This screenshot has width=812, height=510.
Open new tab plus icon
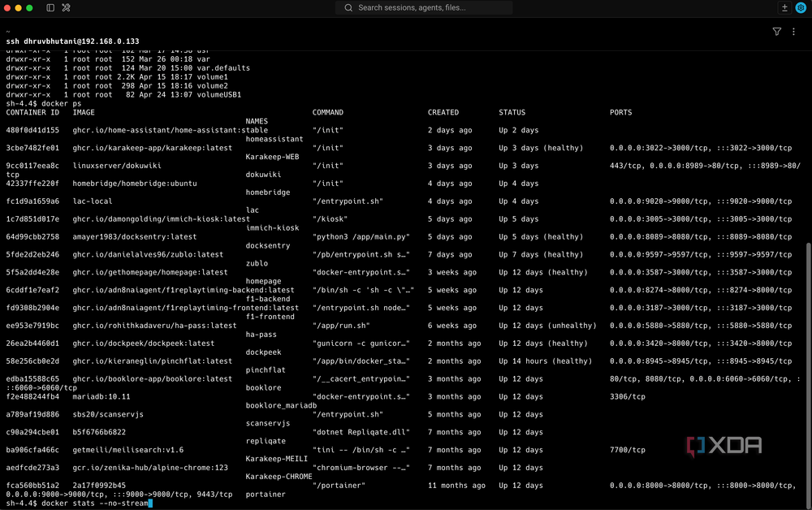click(x=784, y=8)
